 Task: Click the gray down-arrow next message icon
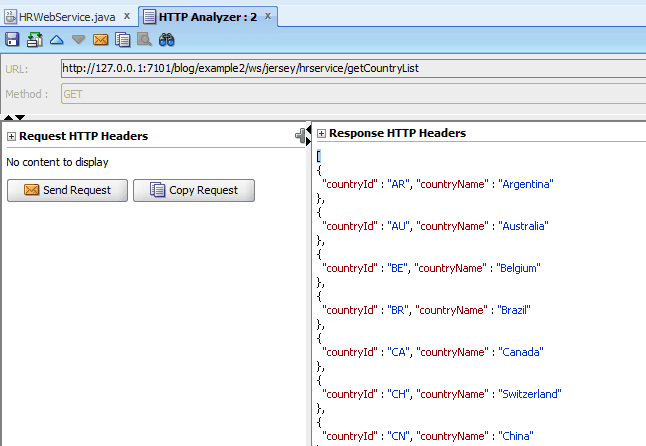[78, 40]
